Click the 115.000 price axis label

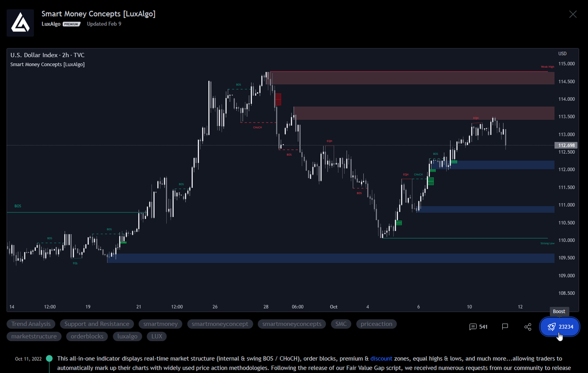click(566, 64)
